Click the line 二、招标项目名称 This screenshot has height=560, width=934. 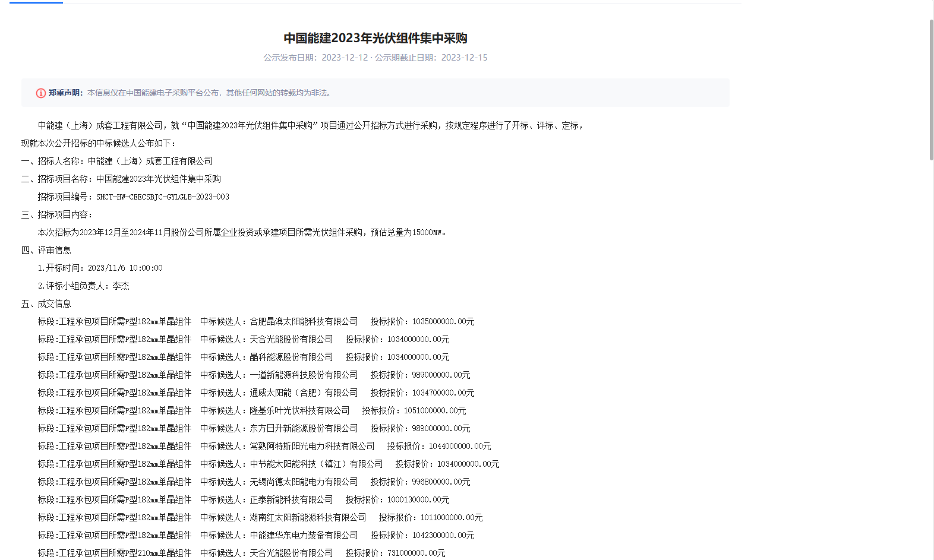[x=121, y=179]
